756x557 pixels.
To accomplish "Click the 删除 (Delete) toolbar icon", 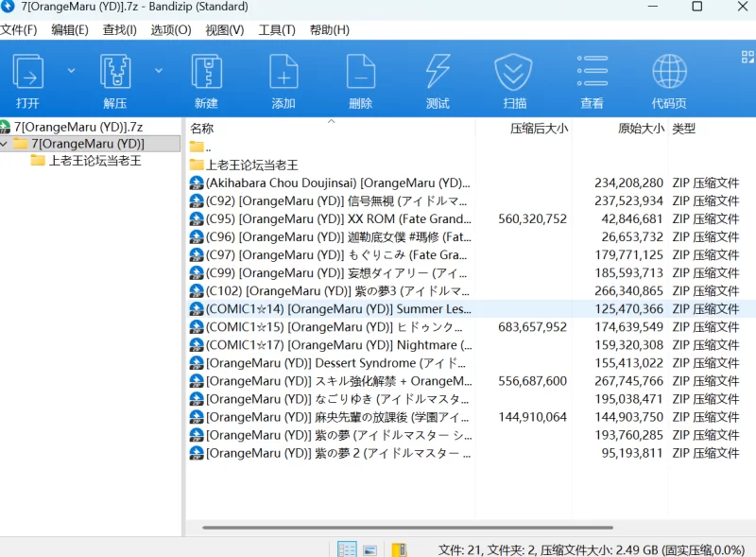I will pos(360,80).
